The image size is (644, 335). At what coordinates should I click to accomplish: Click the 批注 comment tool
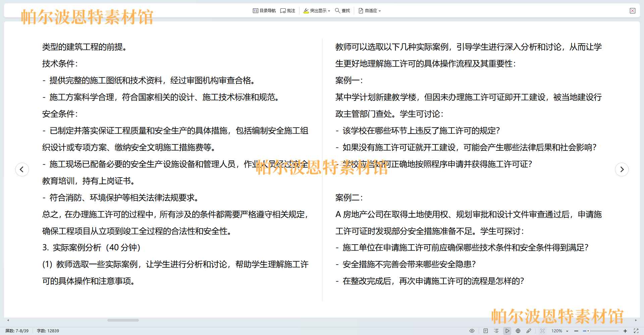288,11
